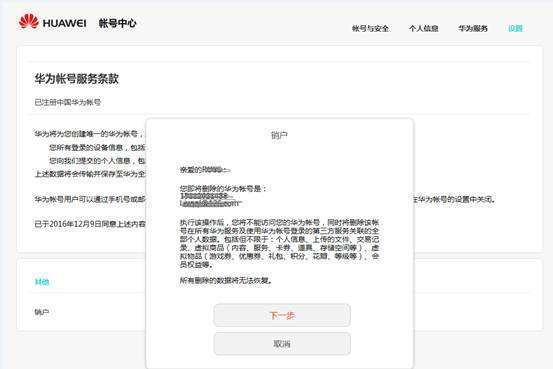Click the 销户 link under 其他

coord(42,312)
